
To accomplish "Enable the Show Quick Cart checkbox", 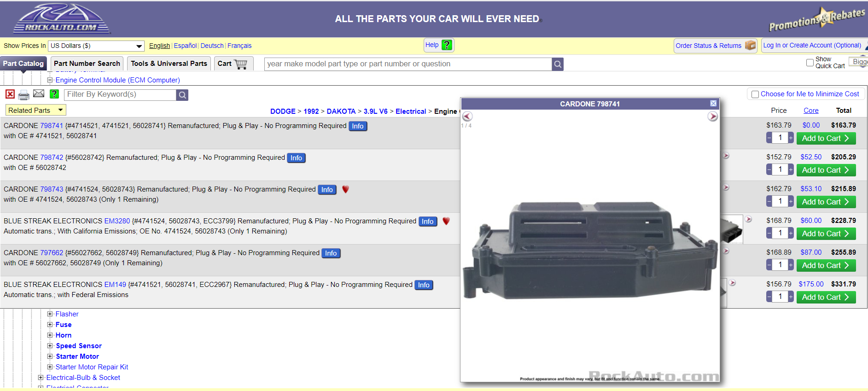I will pyautogui.click(x=810, y=63).
